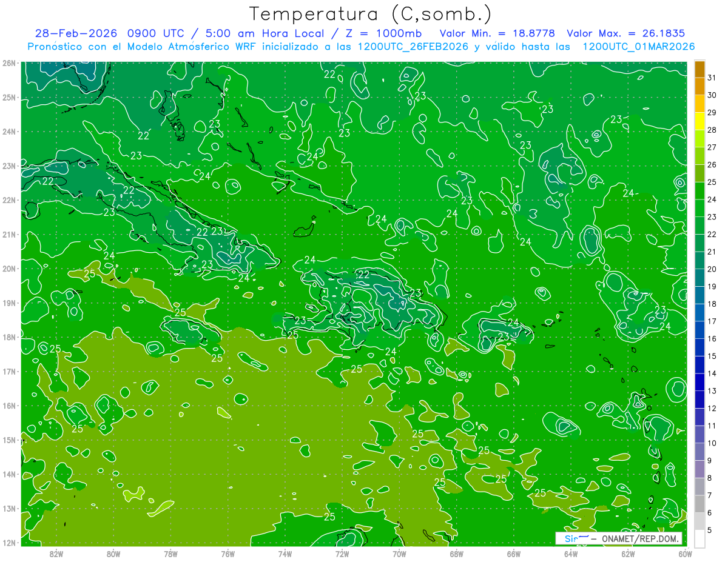This screenshot has height=562, width=728.
Task: Click the color bar label "31"
Action: pyautogui.click(x=712, y=78)
